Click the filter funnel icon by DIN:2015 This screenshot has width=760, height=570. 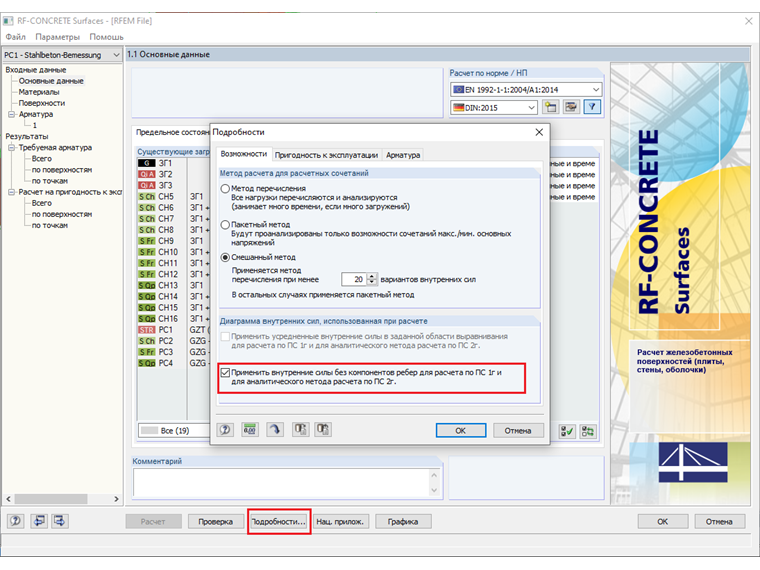point(592,107)
